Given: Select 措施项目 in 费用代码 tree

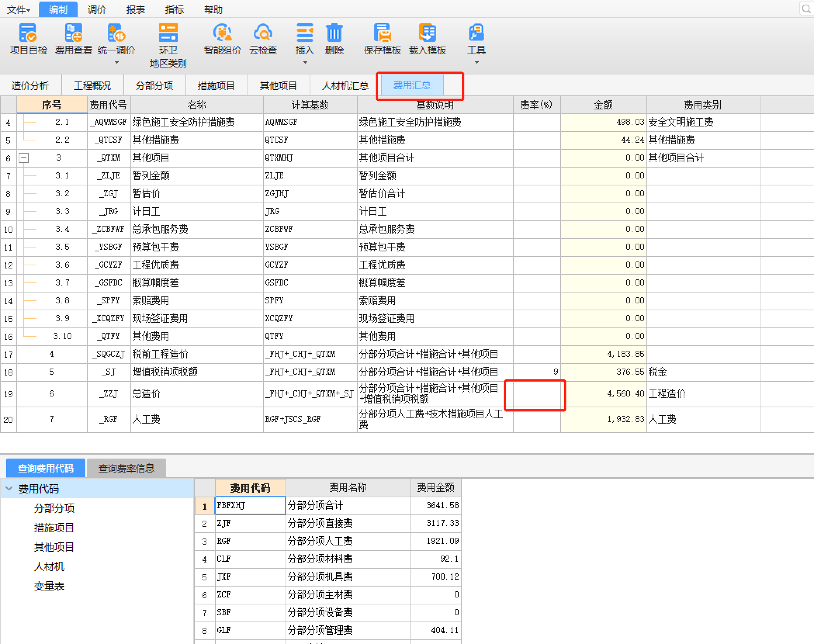Looking at the screenshot, I should click(54, 528).
